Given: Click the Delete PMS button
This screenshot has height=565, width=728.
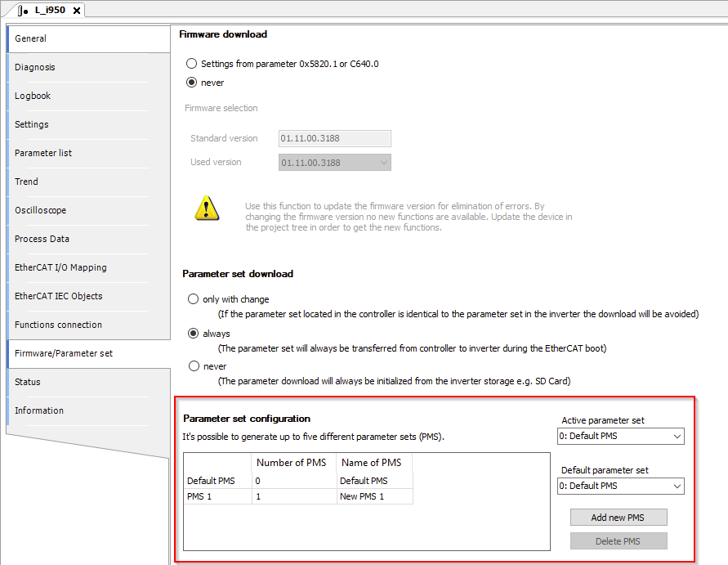Looking at the screenshot, I should click(x=619, y=540).
